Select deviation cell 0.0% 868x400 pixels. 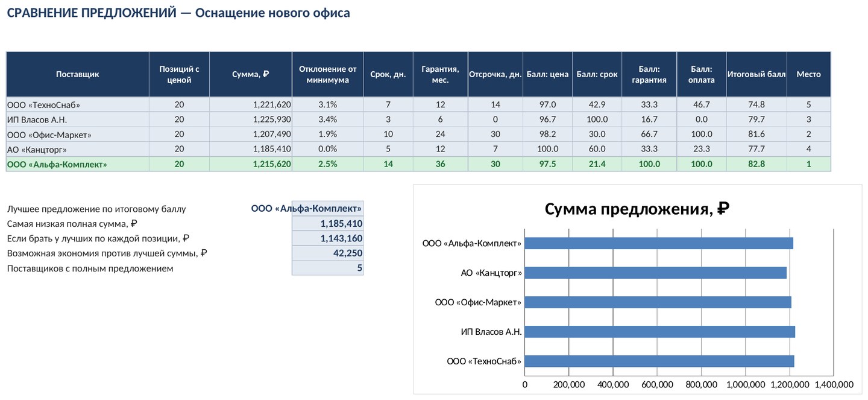click(328, 149)
